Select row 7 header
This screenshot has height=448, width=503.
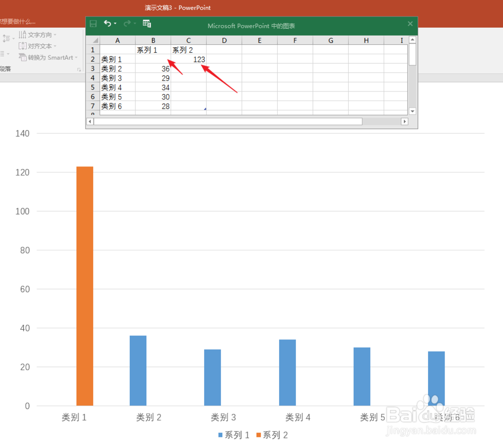[x=93, y=106]
